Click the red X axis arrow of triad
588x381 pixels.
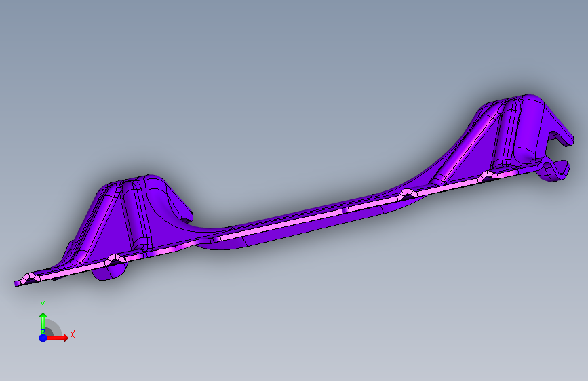coord(57,338)
